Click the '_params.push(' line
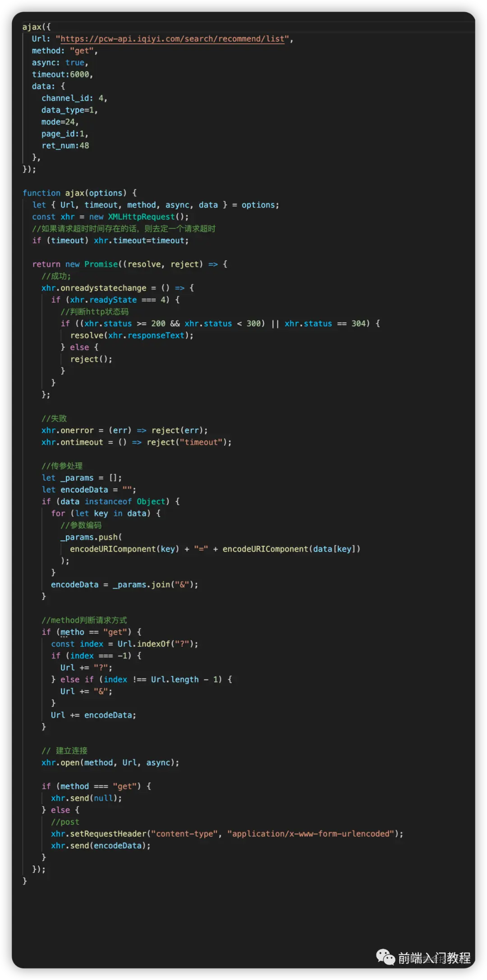The width and height of the screenshot is (487, 980). [91, 537]
